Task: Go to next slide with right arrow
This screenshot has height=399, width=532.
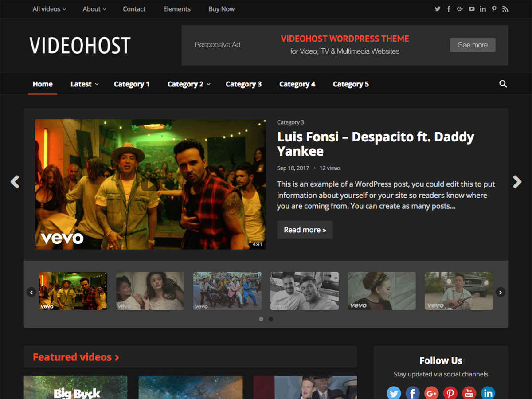Action: click(517, 182)
